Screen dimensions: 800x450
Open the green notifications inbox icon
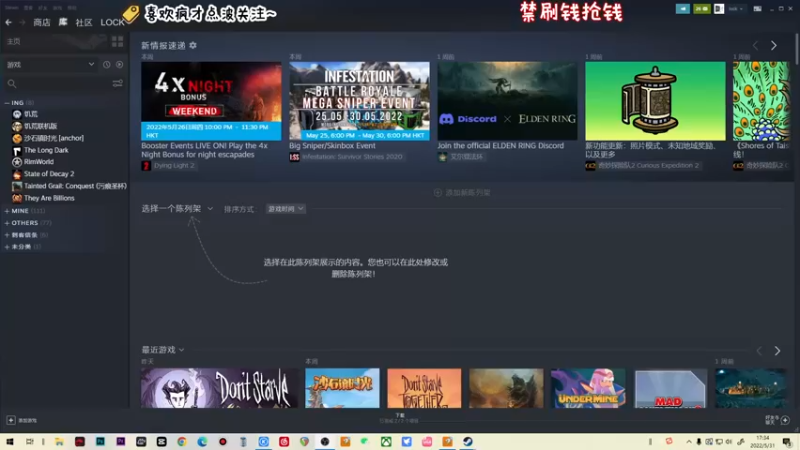click(702, 9)
